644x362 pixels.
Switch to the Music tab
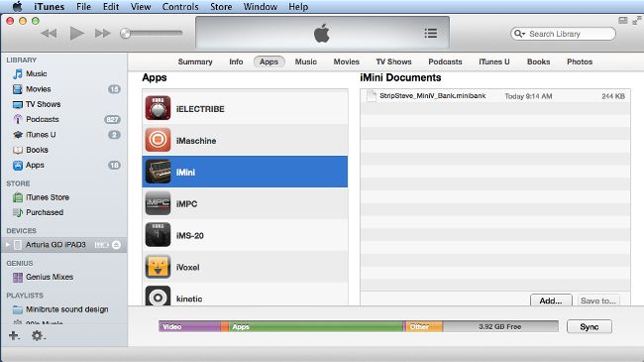[x=306, y=61]
